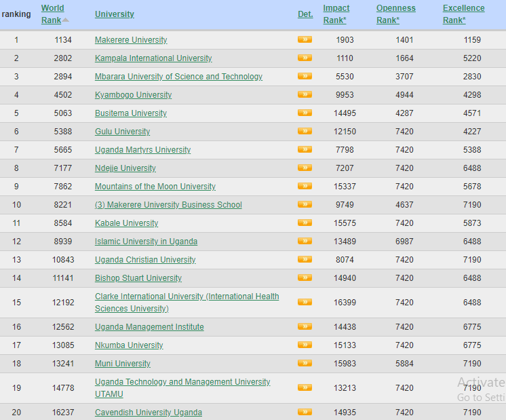Screen dimensions: 506x420
Task: Open Mbarara University of Science and Technology link
Action: pos(178,77)
